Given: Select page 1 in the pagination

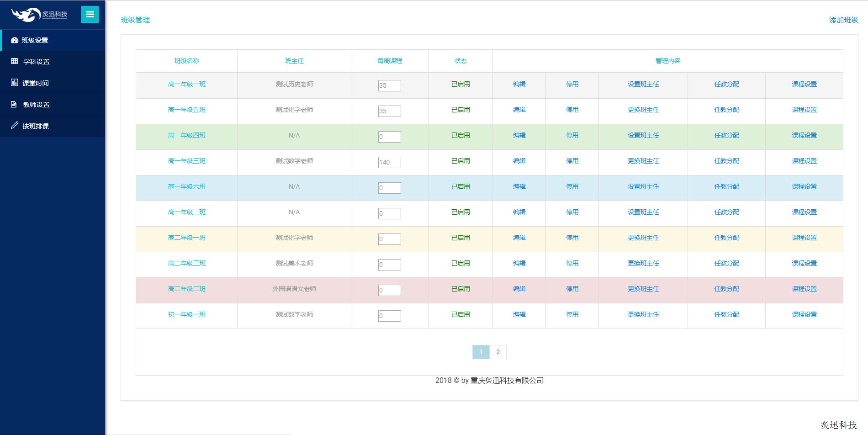Looking at the screenshot, I should click(x=481, y=352).
